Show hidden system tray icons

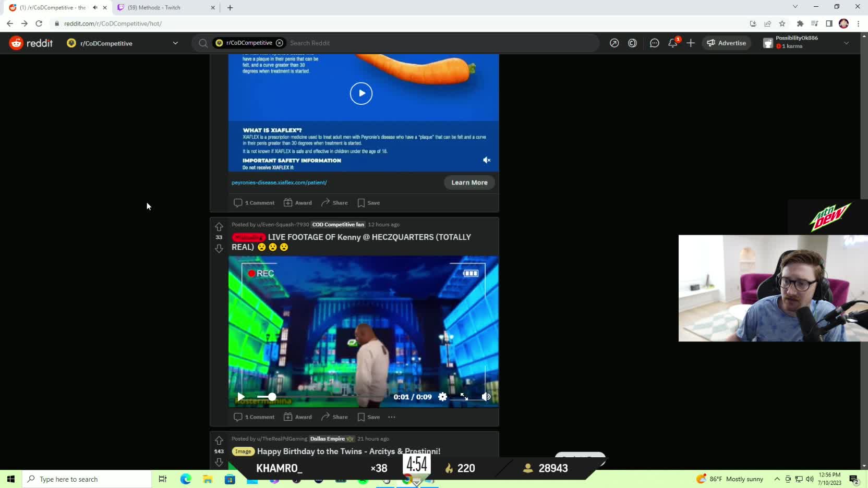click(x=777, y=479)
